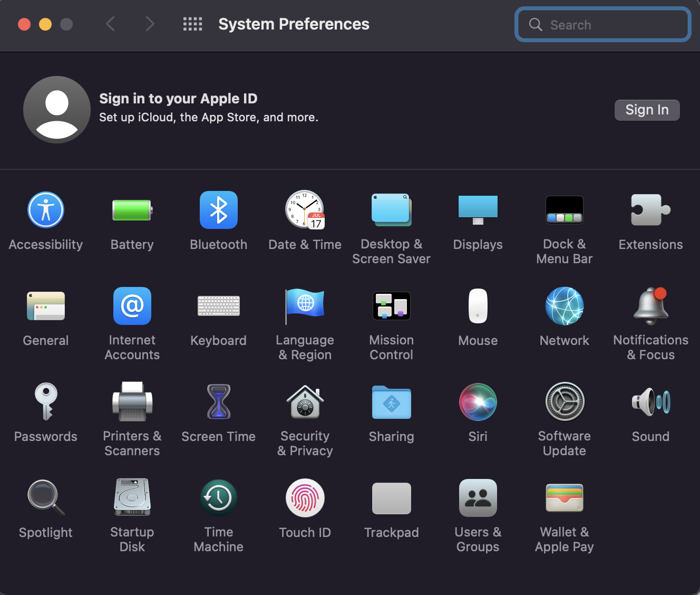Go back with the left chevron
The height and width of the screenshot is (595, 700).
point(111,24)
